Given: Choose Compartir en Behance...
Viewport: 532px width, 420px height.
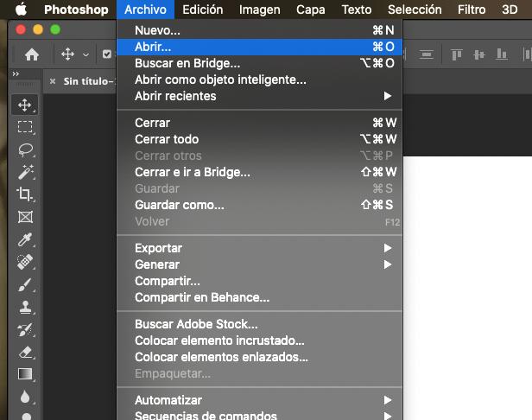Looking at the screenshot, I should point(260,297).
